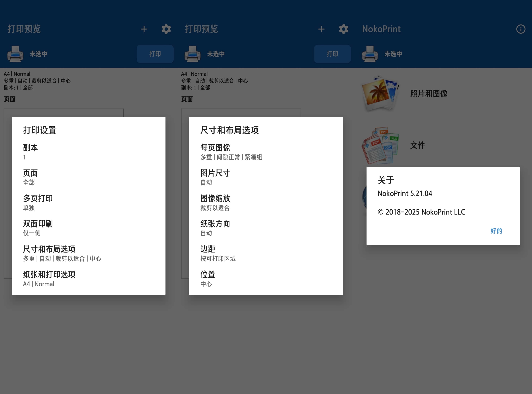
Task: Click the 打印 button in the middle panel
Action: [x=332, y=54]
